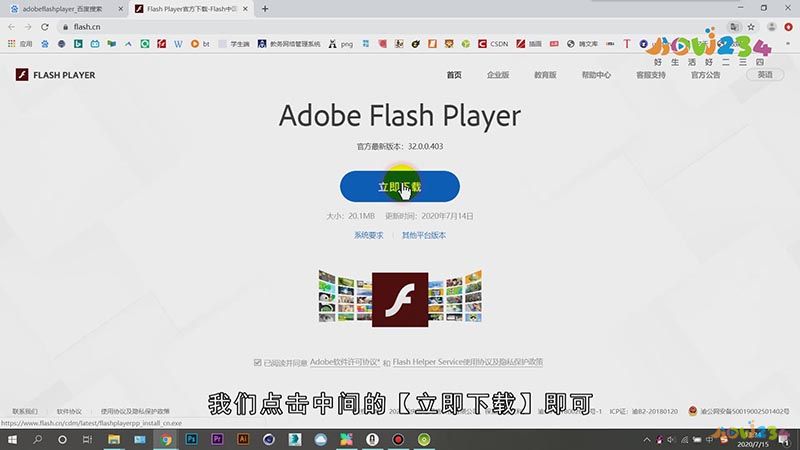Launch Photoshop from the taskbar

click(191, 439)
